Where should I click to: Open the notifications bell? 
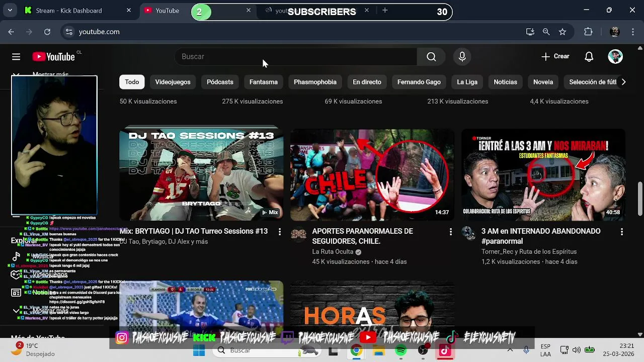(589, 57)
